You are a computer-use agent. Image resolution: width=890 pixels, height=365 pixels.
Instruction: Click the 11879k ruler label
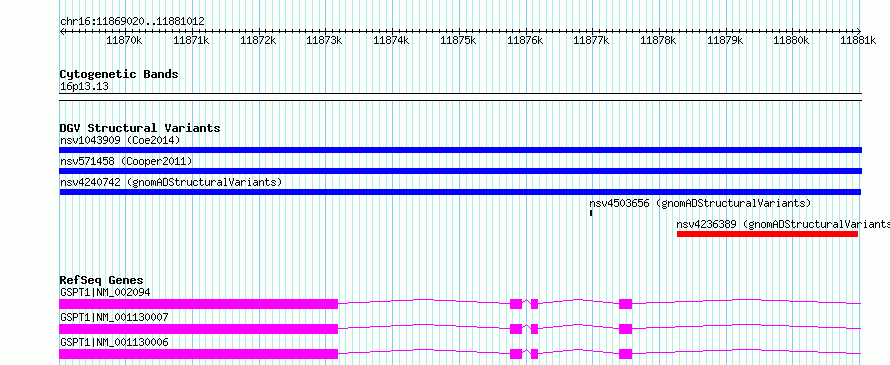725,40
